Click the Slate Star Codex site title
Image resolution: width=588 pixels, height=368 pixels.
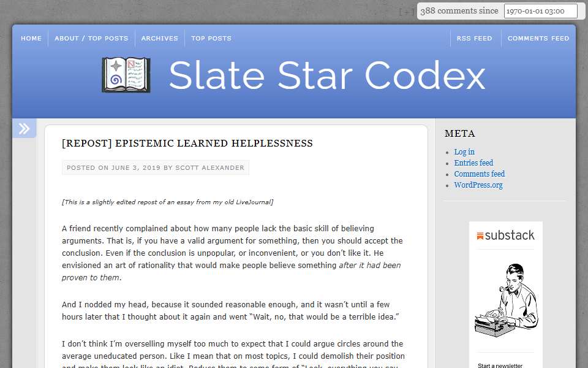point(327,75)
